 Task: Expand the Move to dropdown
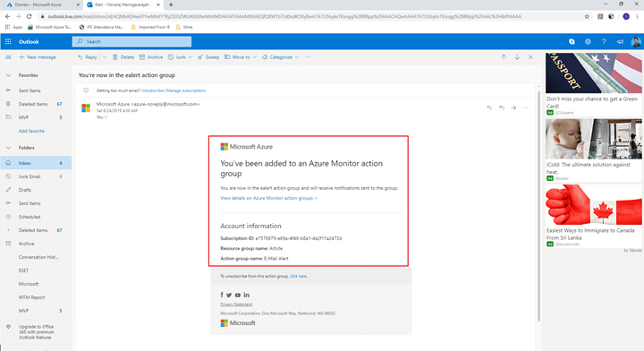pos(255,57)
